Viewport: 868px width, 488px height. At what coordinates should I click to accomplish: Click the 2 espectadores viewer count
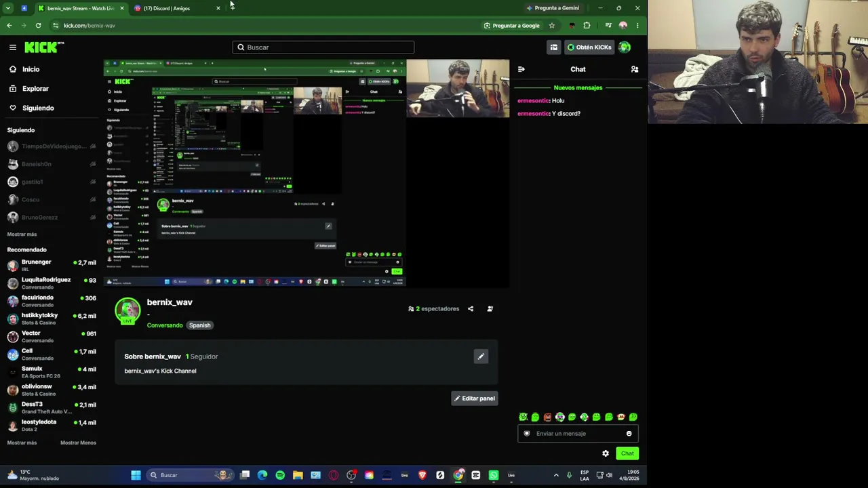tap(434, 309)
